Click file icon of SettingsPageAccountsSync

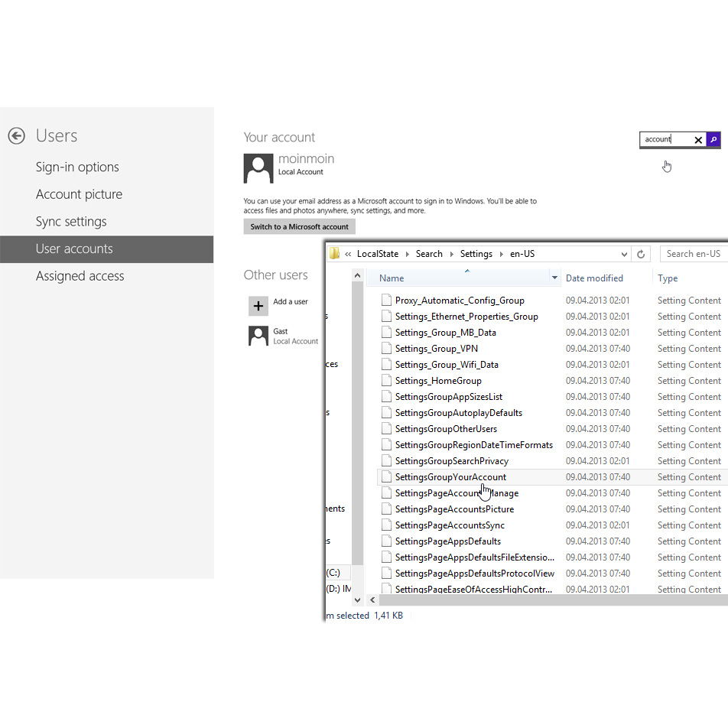[x=386, y=525]
